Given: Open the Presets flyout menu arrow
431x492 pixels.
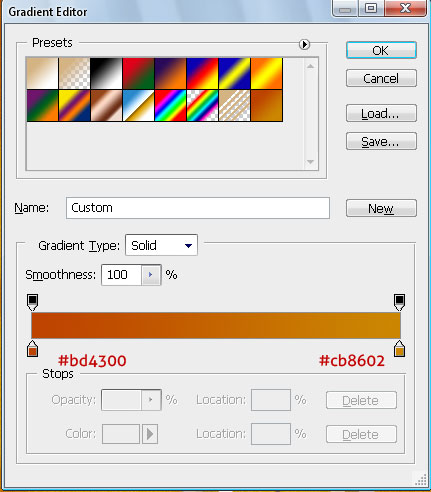Looking at the screenshot, I should click(304, 44).
